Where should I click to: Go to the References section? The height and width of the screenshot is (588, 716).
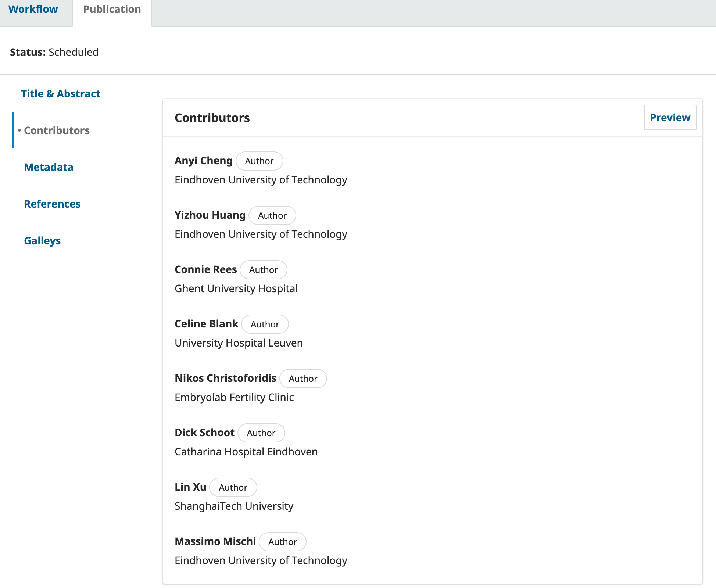(x=52, y=204)
